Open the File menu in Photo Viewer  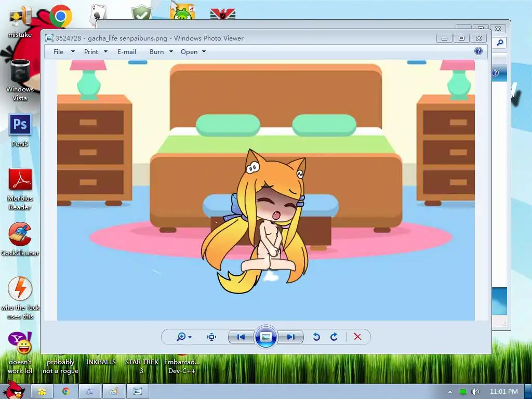coord(58,51)
